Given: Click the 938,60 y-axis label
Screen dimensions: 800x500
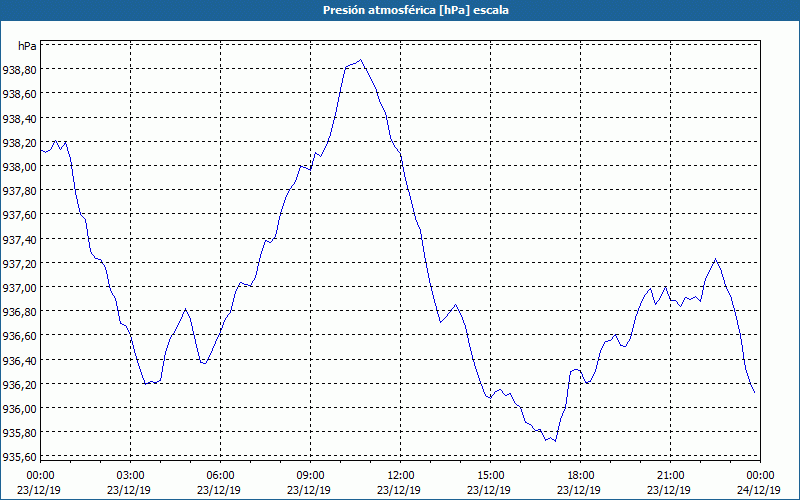Looking at the screenshot, I should click(19, 94).
